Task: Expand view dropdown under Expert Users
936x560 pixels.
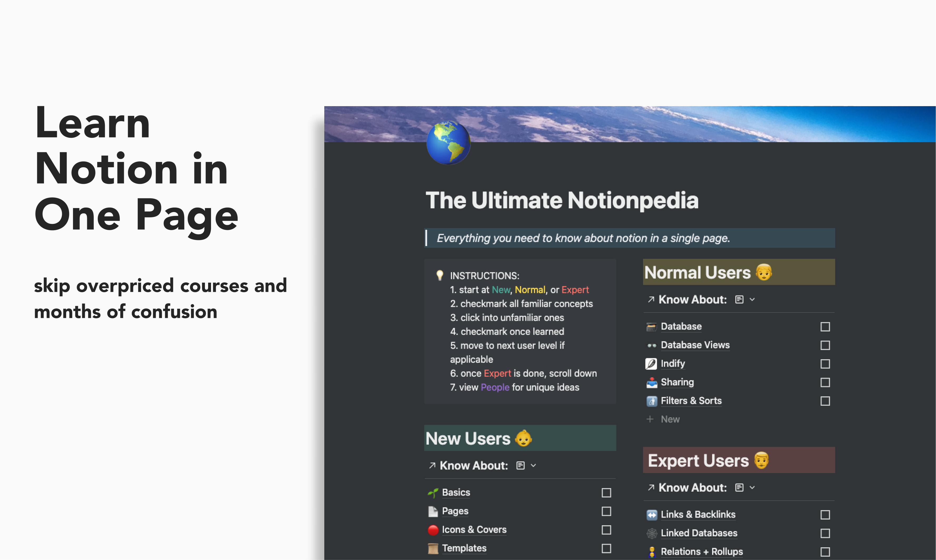Action: (x=752, y=488)
